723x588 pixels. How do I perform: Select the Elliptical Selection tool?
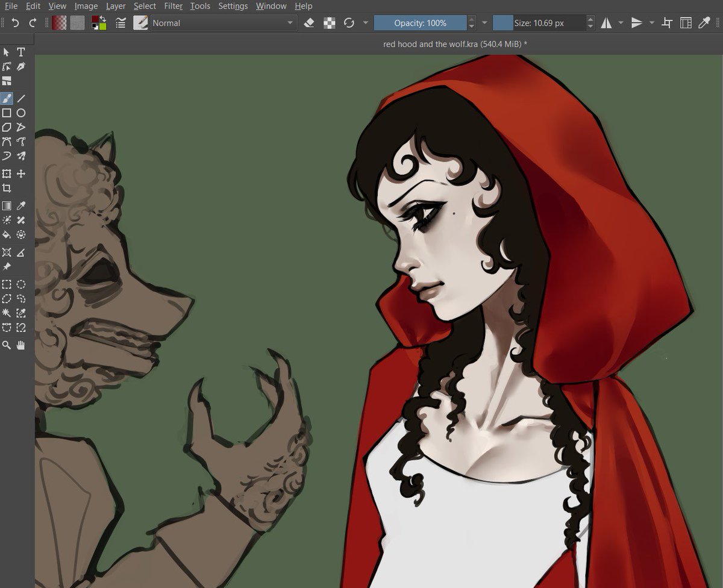(21, 284)
